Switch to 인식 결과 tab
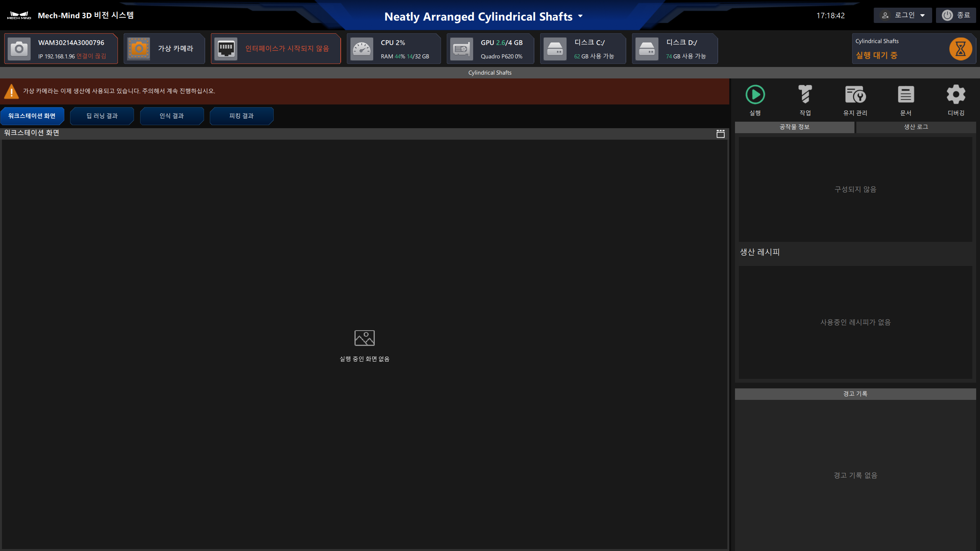980x551 pixels. [171, 116]
